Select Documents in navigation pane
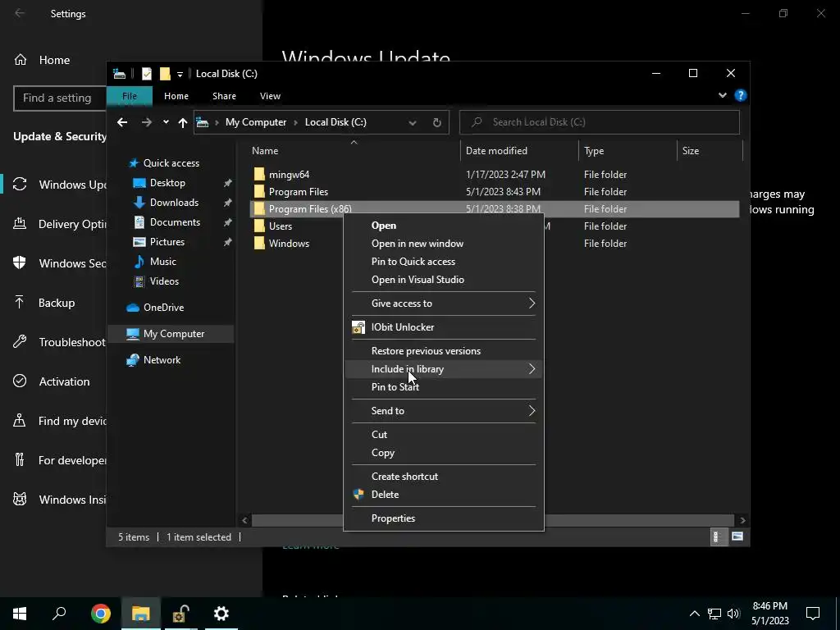This screenshot has width=840, height=630. pos(175,222)
